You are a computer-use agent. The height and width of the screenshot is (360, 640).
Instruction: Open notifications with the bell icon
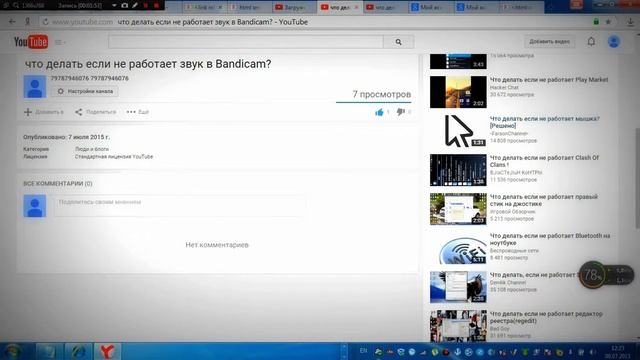pyautogui.click(x=591, y=41)
